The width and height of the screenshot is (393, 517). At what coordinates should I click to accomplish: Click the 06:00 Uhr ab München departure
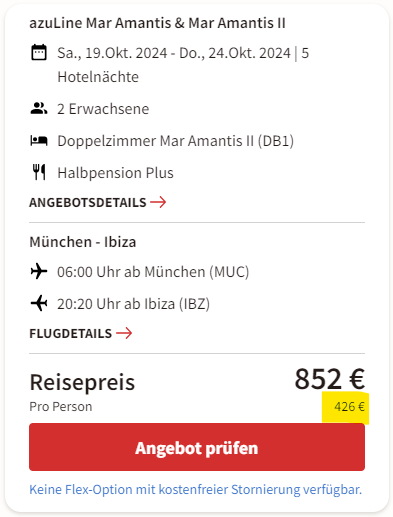point(153,272)
